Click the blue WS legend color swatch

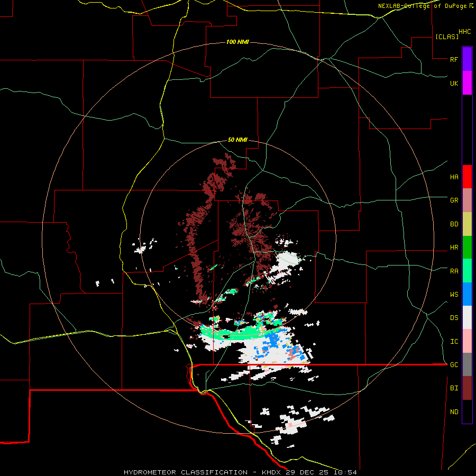(x=467, y=294)
